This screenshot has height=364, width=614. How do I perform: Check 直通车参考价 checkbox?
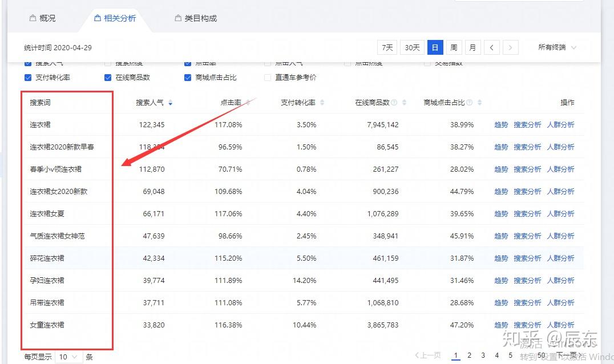[268, 78]
